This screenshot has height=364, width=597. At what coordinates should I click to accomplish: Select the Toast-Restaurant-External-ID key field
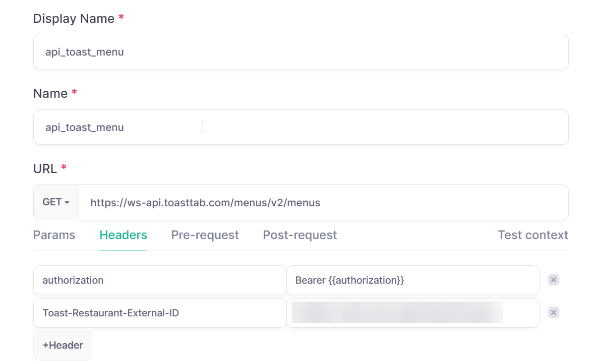160,313
